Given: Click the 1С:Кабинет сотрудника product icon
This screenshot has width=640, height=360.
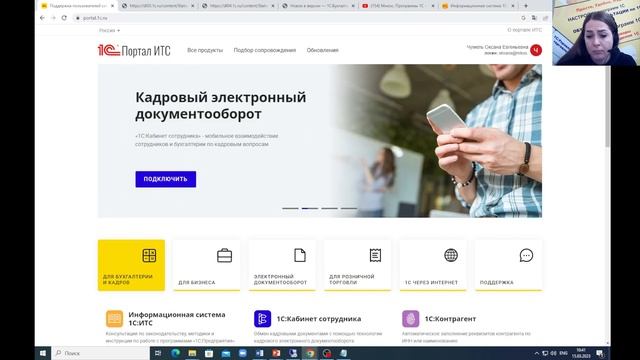Looking at the screenshot, I should 262,319.
